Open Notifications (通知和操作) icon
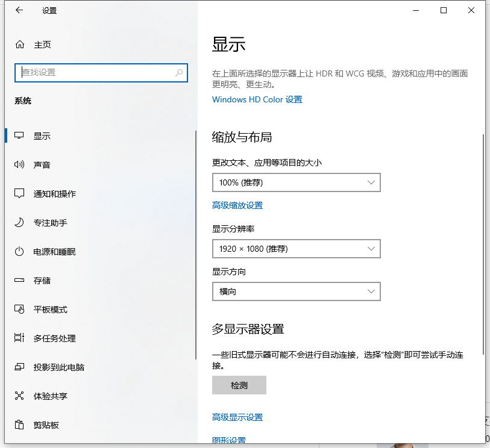Image resolution: width=490 pixels, height=448 pixels. (20, 194)
